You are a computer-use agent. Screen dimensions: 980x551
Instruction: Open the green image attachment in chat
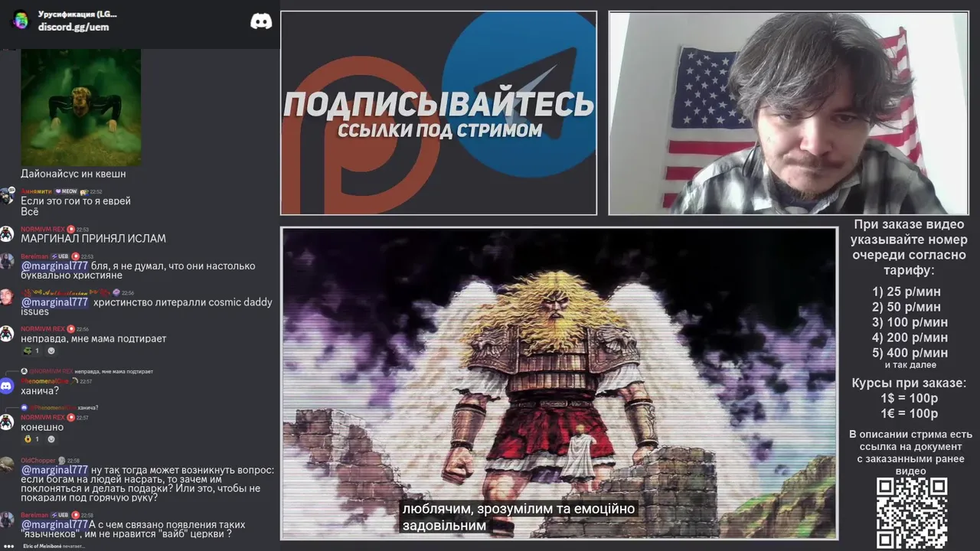pyautogui.click(x=80, y=107)
